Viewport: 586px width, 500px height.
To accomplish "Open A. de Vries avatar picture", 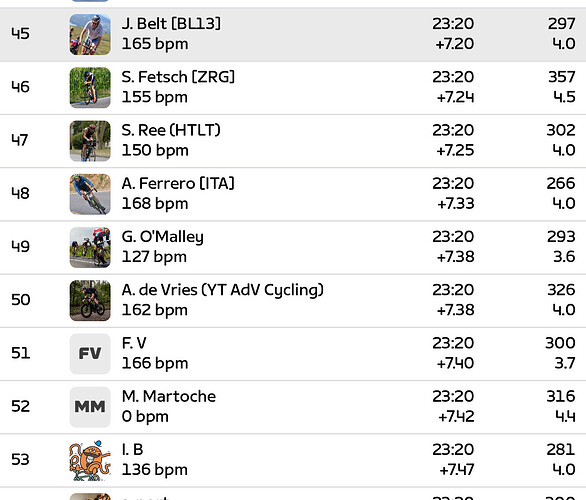I will point(90,300).
